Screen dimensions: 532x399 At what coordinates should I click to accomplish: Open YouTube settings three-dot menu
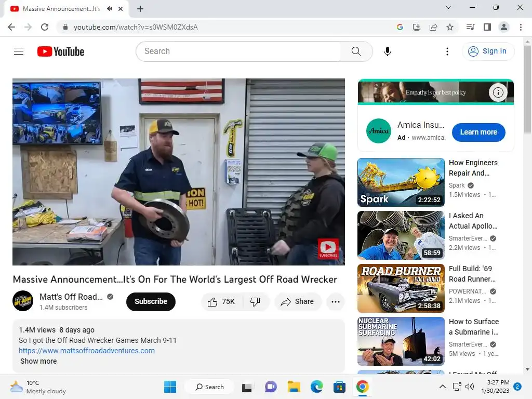[447, 51]
